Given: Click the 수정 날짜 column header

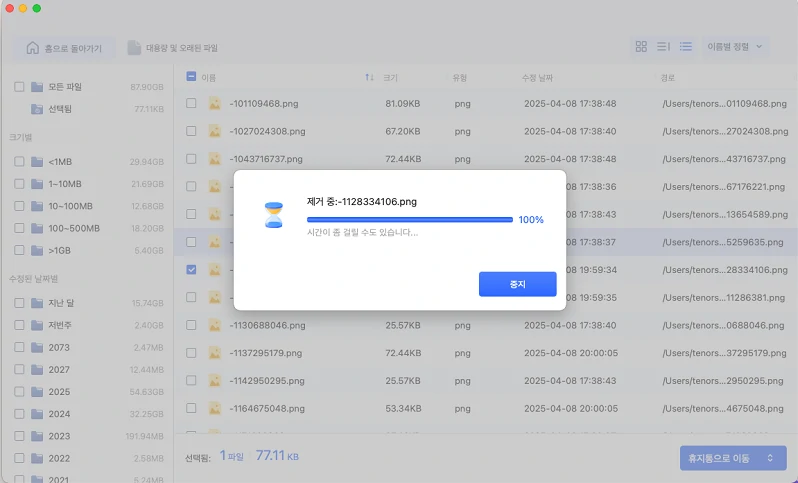Looking at the screenshot, I should [x=537, y=78].
